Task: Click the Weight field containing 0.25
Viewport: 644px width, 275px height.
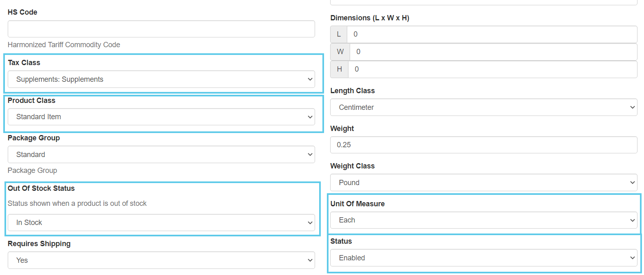Action: (x=484, y=145)
